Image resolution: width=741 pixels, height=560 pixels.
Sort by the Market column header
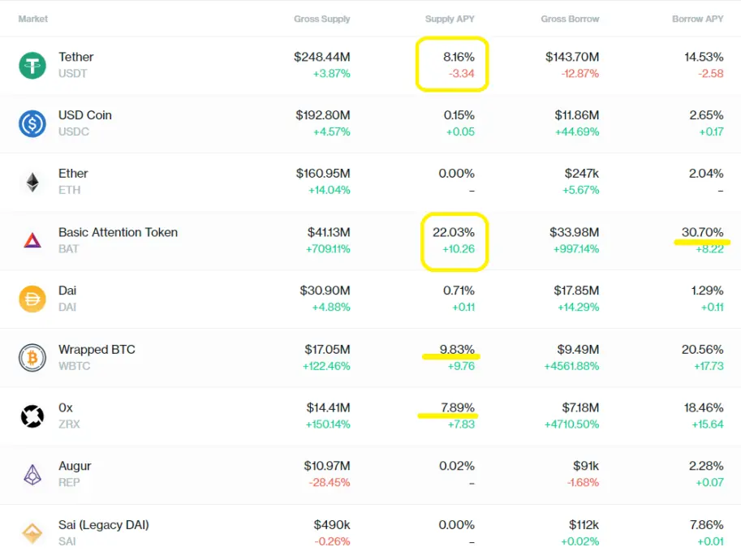click(33, 19)
